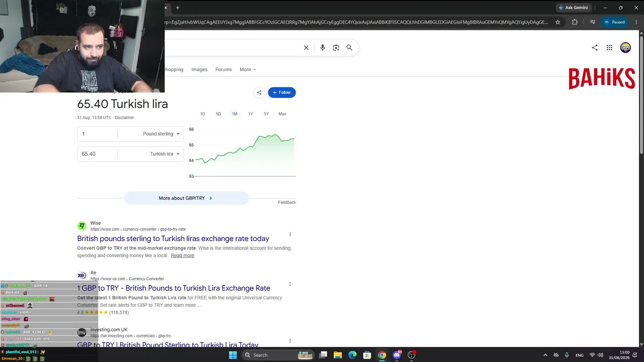Viewport: 644px width, 362px height.
Task: Share the currency converter card
Action: tap(259, 92)
